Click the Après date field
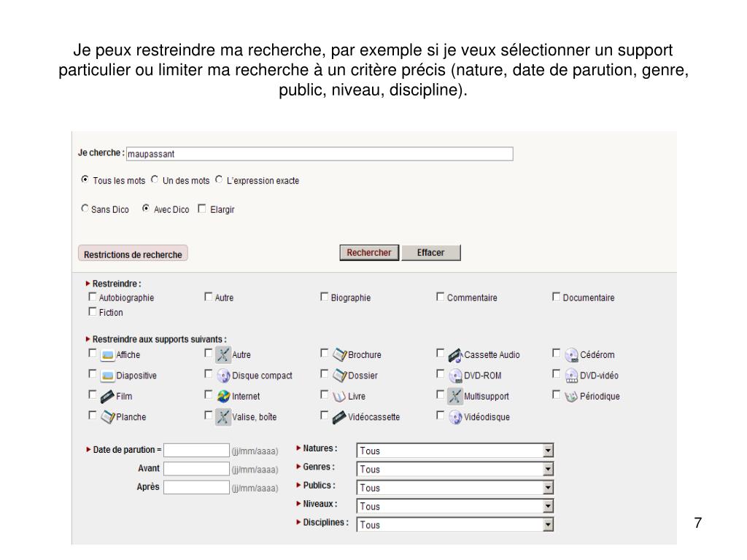The height and width of the screenshot is (560, 747). click(x=196, y=487)
